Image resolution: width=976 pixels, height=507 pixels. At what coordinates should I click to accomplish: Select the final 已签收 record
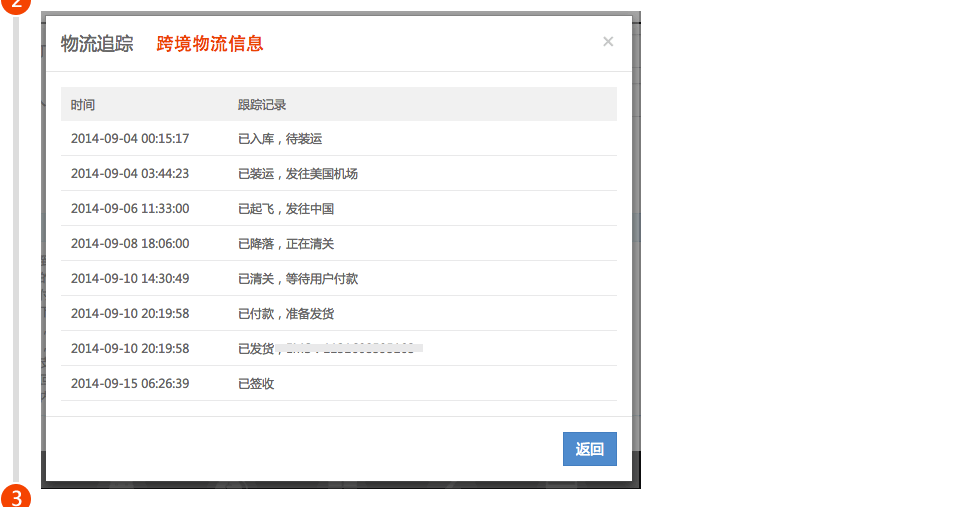256,384
